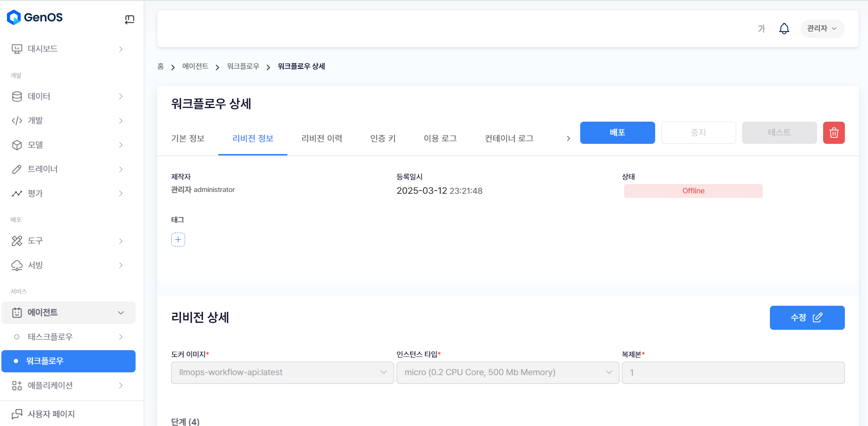Screen dimensions: 868x426
Task: Open the 도커 이미지 dropdown
Action: [x=282, y=373]
